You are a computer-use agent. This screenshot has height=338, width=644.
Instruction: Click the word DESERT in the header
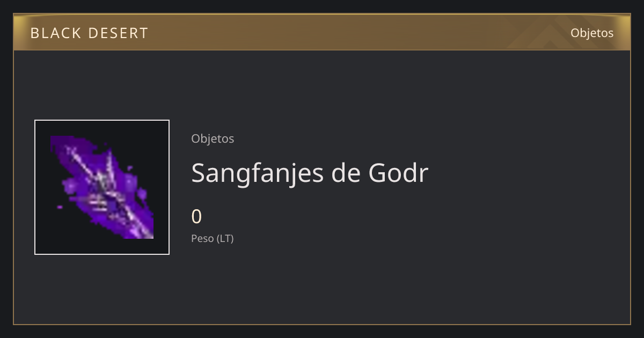(118, 33)
